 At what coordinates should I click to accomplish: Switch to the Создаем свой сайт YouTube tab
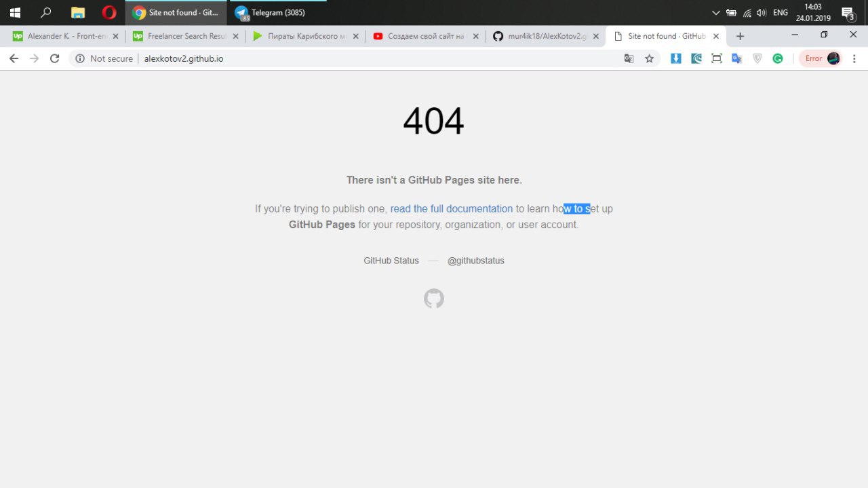(427, 36)
